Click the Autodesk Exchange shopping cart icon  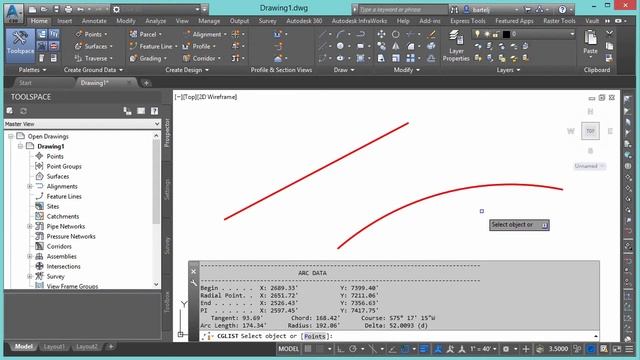(527, 9)
